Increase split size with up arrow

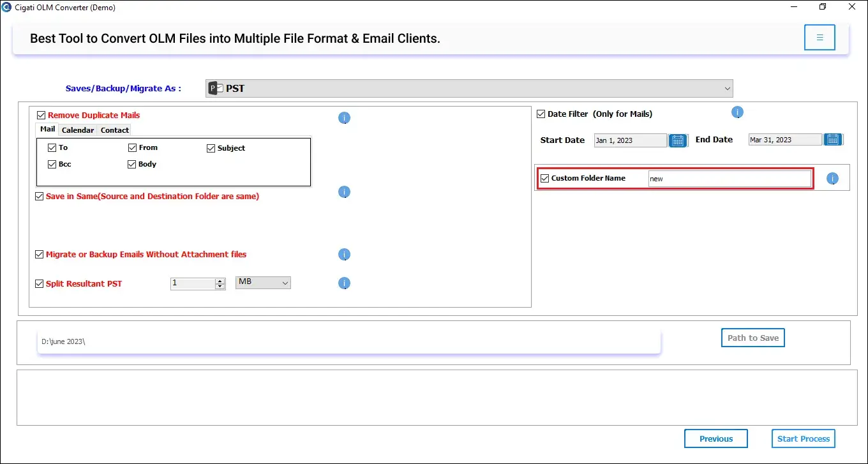[220, 281]
